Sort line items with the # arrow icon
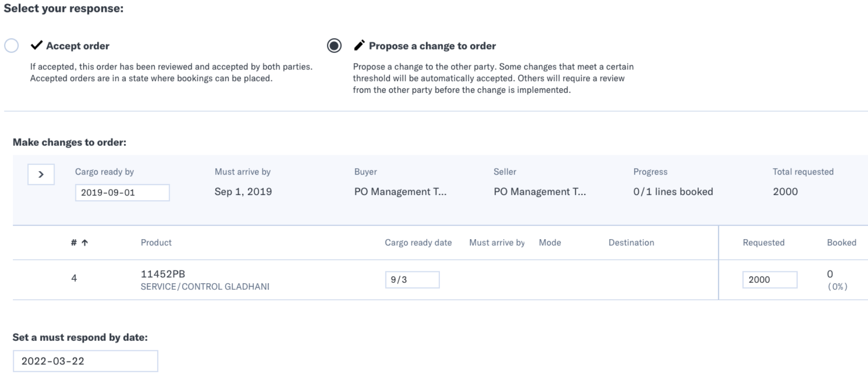 (85, 243)
